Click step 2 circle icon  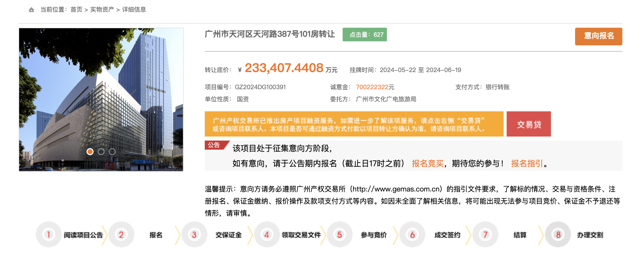click(x=121, y=235)
